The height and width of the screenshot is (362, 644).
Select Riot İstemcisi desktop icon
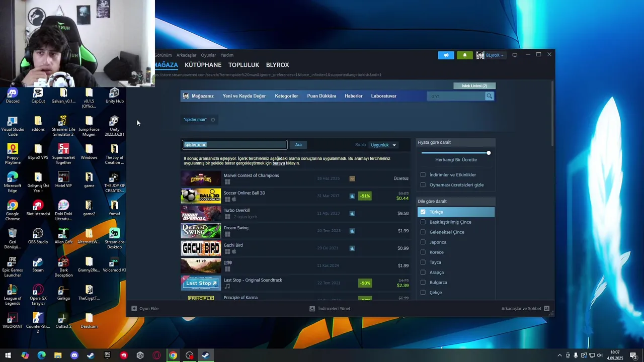(38, 208)
